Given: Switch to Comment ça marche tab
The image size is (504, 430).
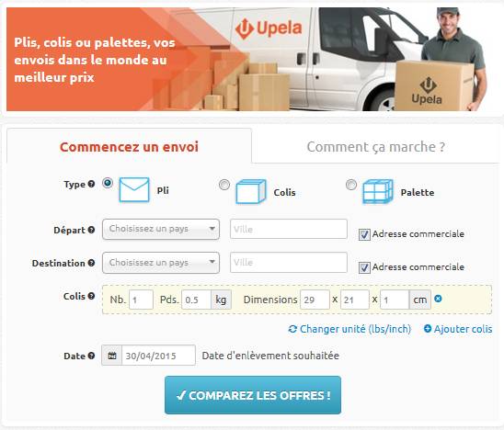Looking at the screenshot, I should 376,147.
